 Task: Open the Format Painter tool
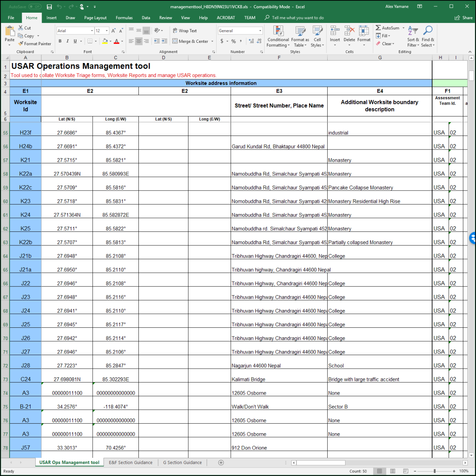[x=35, y=44]
